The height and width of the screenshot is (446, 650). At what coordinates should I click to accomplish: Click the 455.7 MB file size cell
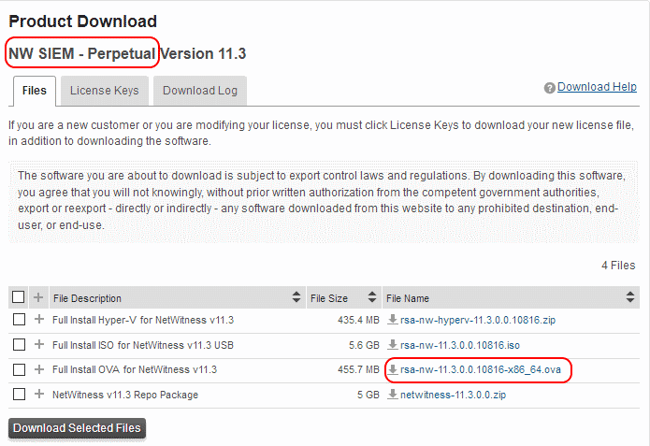359,369
